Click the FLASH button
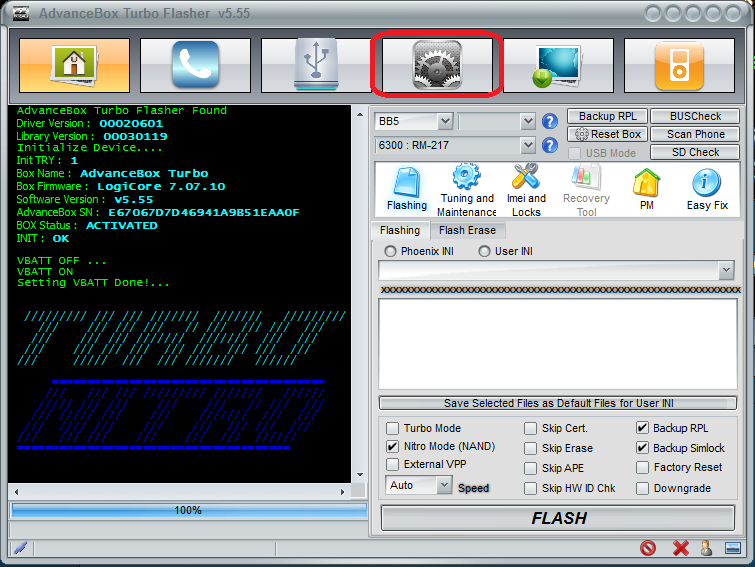This screenshot has height=567, width=755. click(x=558, y=518)
